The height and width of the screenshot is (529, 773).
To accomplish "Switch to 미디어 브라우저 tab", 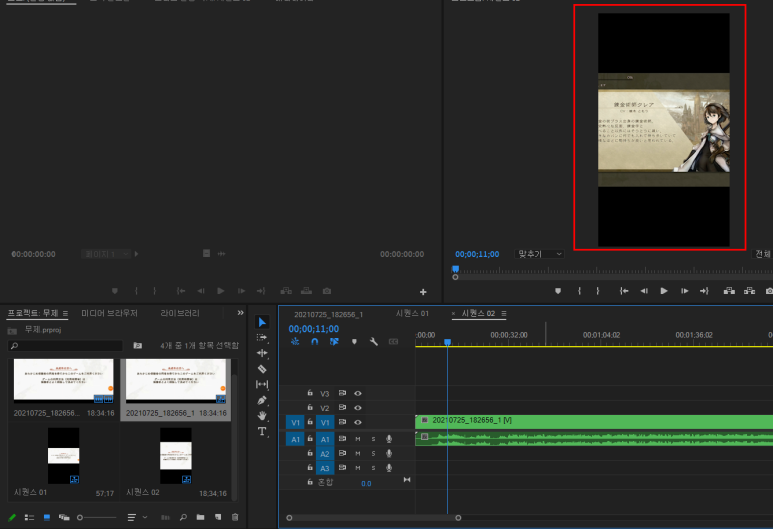I will click(109, 313).
